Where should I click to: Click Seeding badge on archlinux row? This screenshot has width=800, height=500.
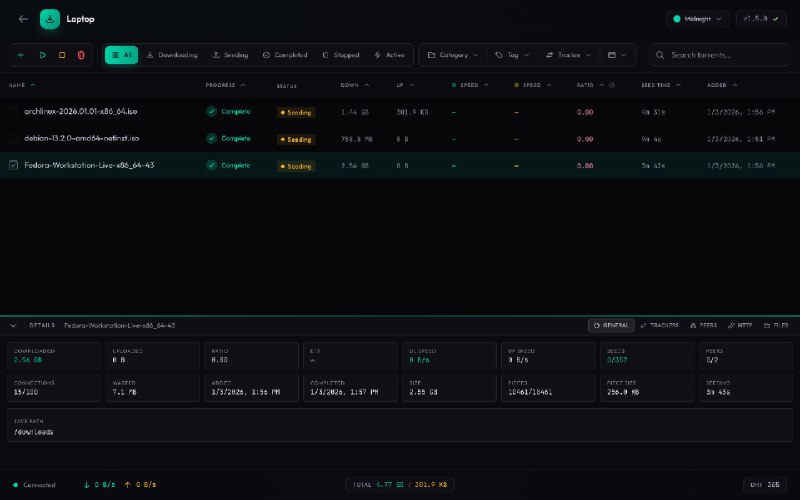296,112
